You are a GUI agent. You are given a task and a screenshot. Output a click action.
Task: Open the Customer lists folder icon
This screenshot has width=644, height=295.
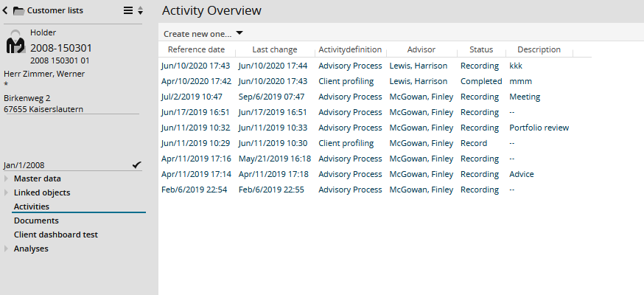pyautogui.click(x=18, y=10)
